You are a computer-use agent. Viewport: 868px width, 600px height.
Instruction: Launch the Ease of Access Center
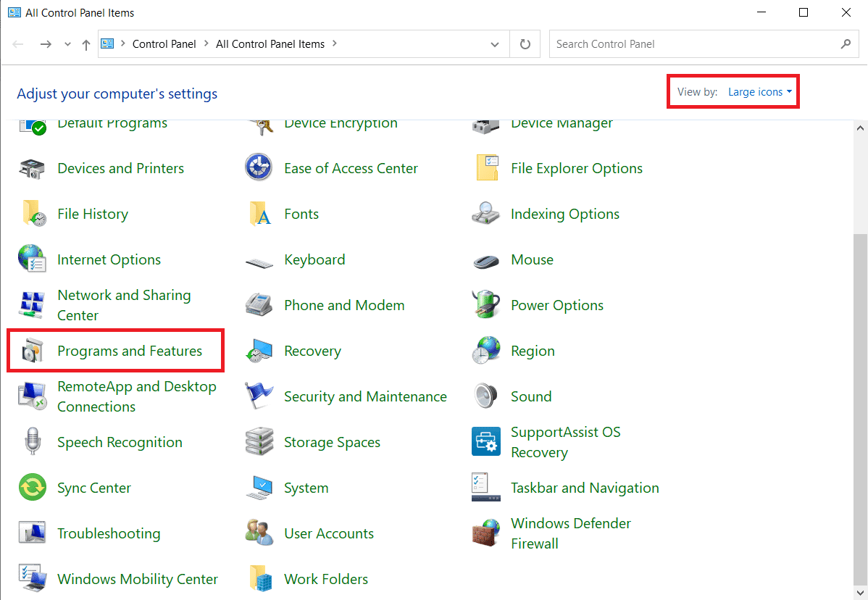(x=351, y=168)
